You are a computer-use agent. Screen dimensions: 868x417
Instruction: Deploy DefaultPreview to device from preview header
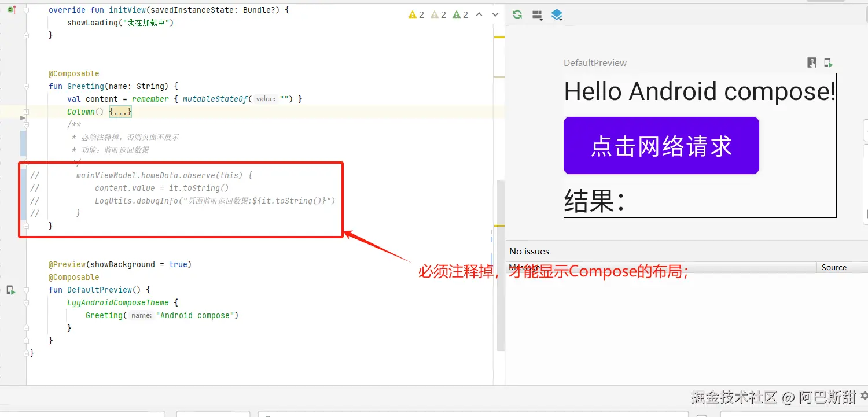pos(829,62)
